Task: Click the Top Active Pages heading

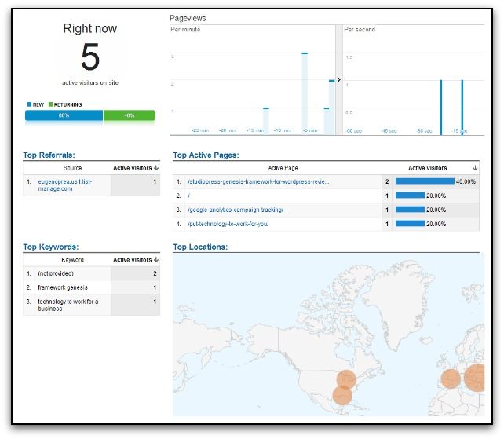Action: pos(206,155)
